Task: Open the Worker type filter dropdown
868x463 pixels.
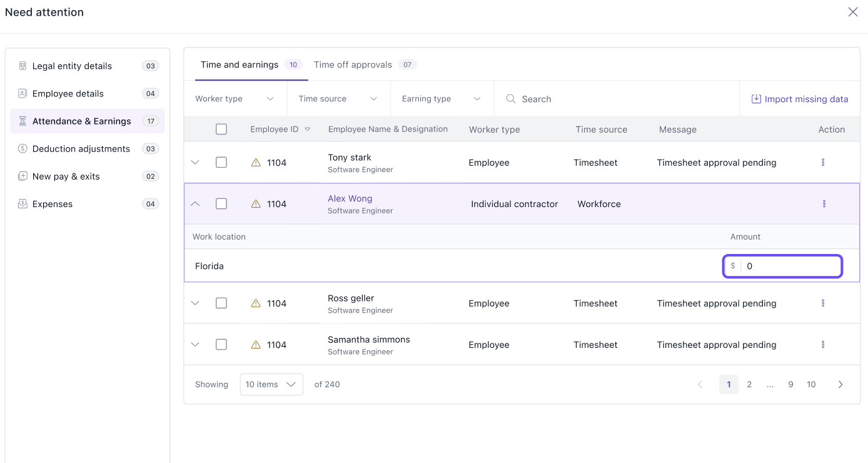Action: pyautogui.click(x=235, y=99)
